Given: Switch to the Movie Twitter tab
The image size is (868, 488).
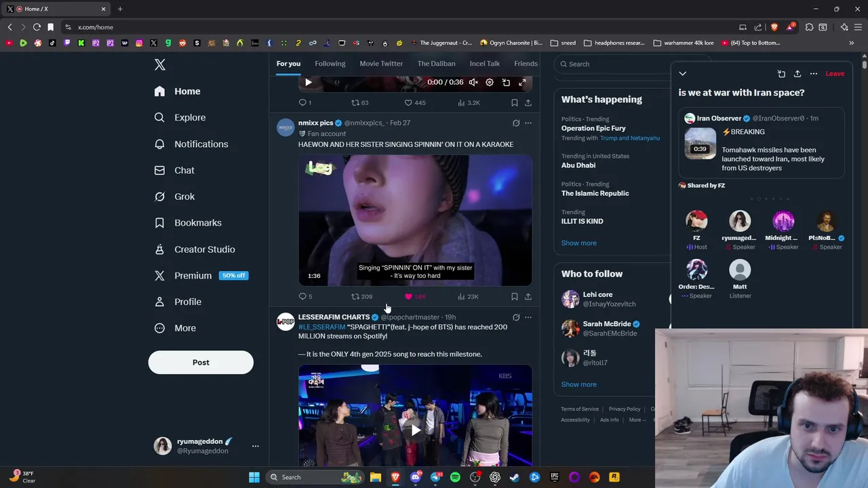Looking at the screenshot, I should click(381, 64).
